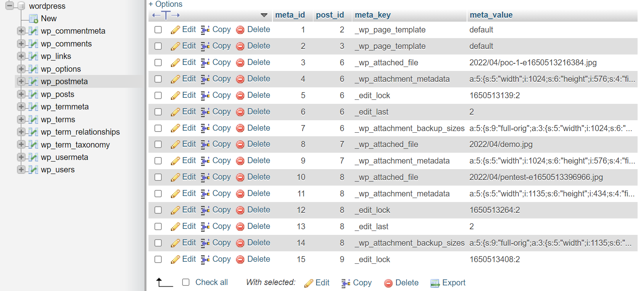Select the checkbox for the meta_id 15 row
Viewport: 644px width, 291px height.
point(158,259)
